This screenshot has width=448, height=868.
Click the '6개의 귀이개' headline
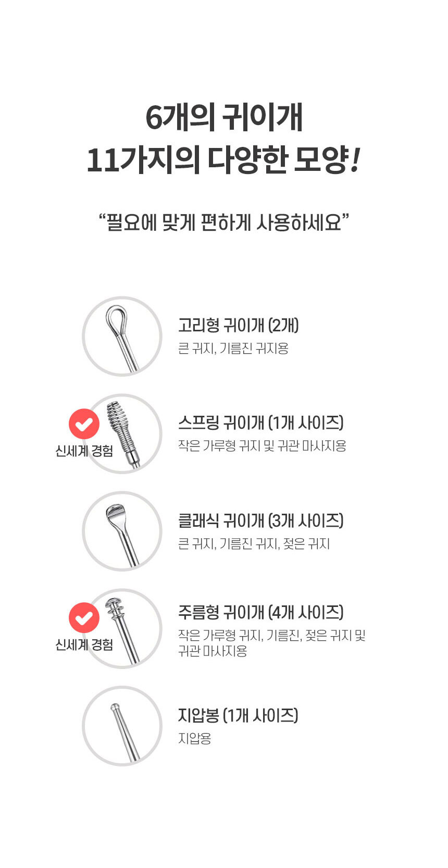click(x=224, y=118)
